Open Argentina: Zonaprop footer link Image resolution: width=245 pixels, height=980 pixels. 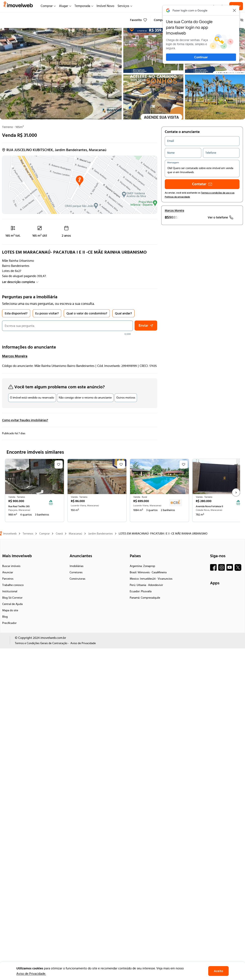pos(142,566)
